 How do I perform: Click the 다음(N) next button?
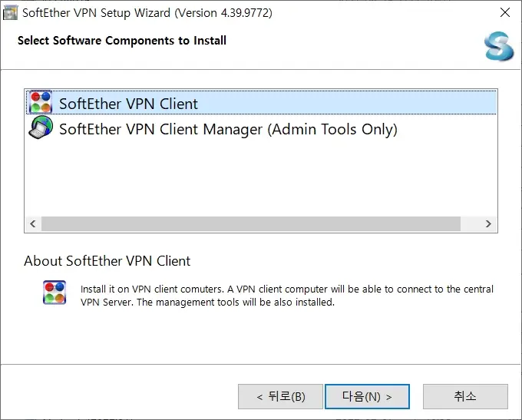click(x=367, y=396)
